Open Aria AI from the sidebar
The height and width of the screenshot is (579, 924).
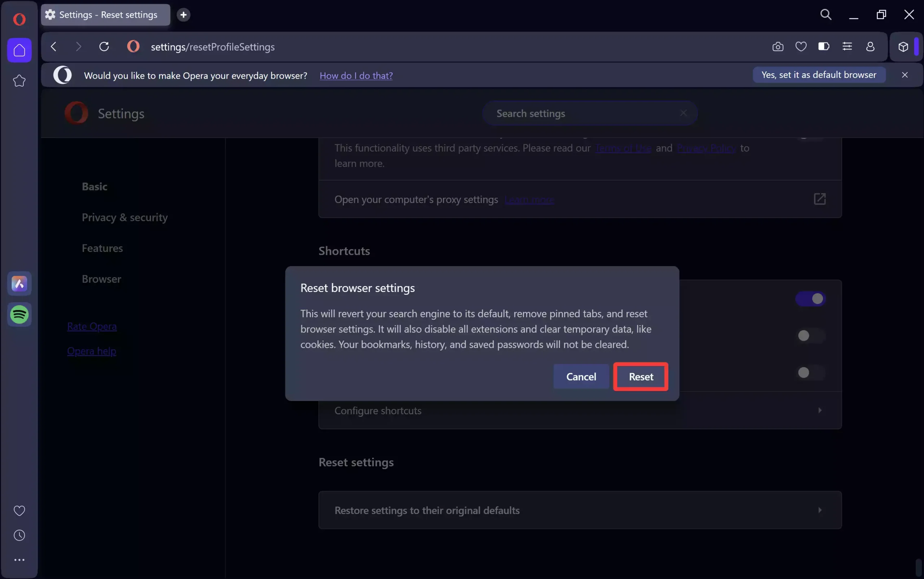pos(19,283)
